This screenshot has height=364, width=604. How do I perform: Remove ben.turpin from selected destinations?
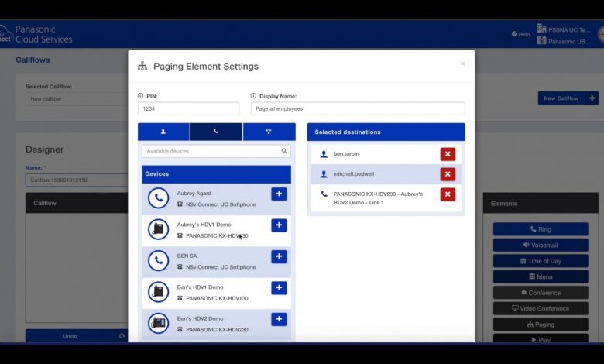(x=448, y=154)
